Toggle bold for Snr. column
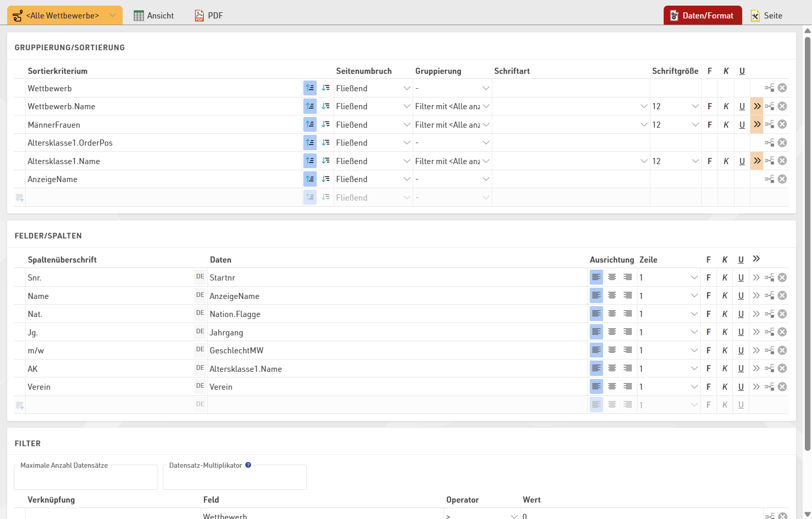Viewport: 812px width, 519px height. coord(708,277)
